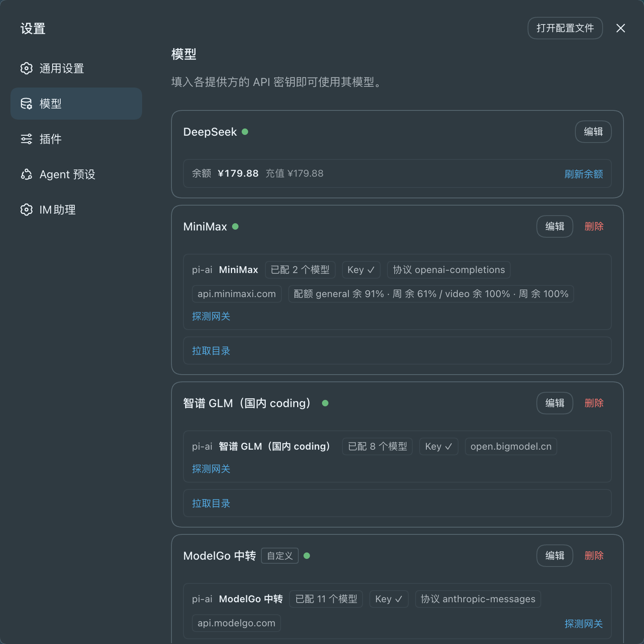This screenshot has height=644, width=644.
Task: Click the 设置 dialog title
Action: [33, 29]
